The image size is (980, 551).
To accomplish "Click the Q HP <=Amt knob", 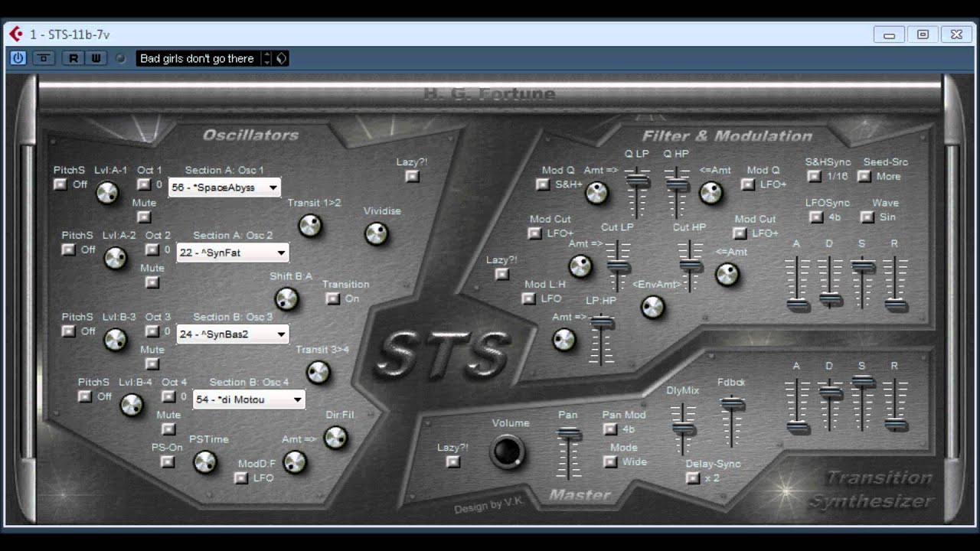I will pos(710,193).
